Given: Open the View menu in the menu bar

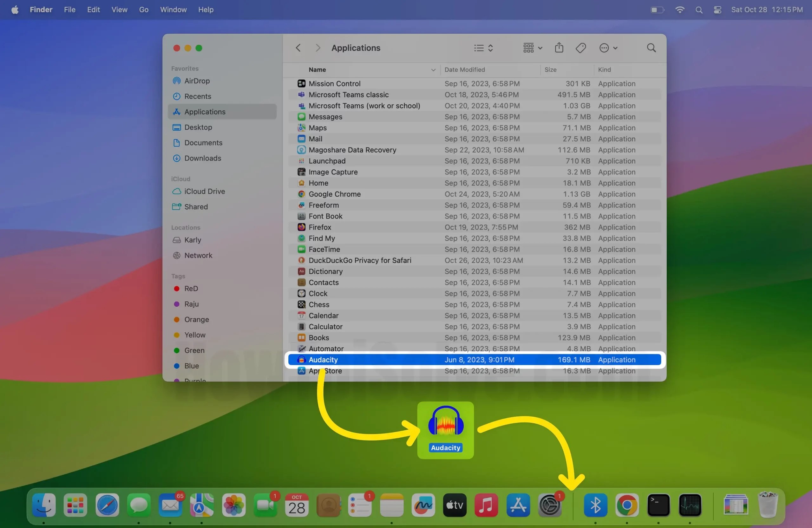Looking at the screenshot, I should (x=119, y=10).
